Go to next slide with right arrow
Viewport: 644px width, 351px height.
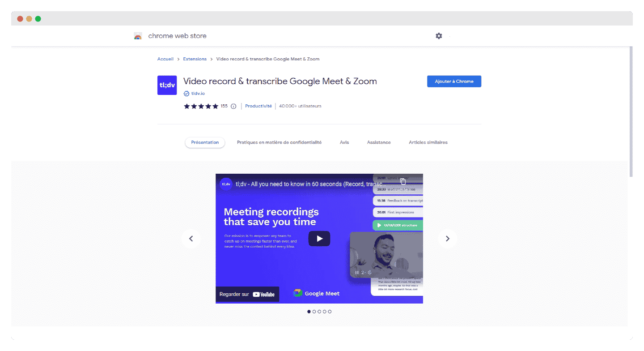click(448, 239)
